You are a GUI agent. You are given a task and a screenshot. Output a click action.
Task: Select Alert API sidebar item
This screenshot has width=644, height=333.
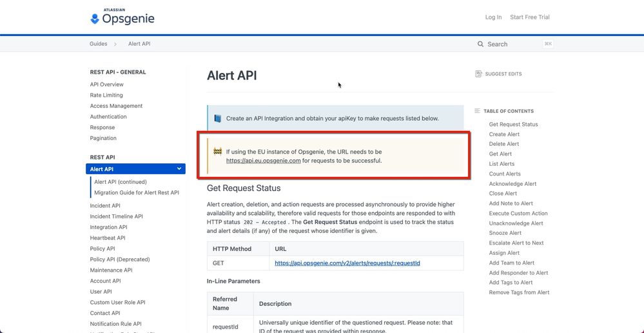(135, 169)
